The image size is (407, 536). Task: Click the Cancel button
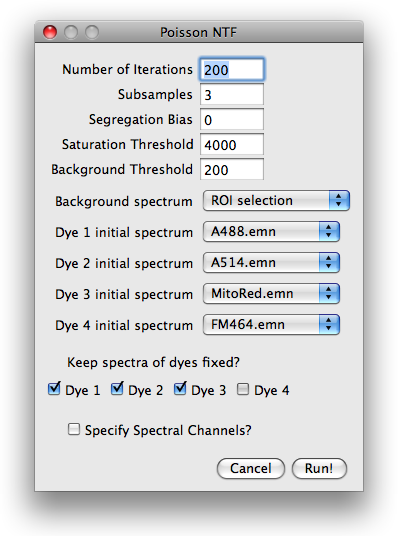click(250, 468)
